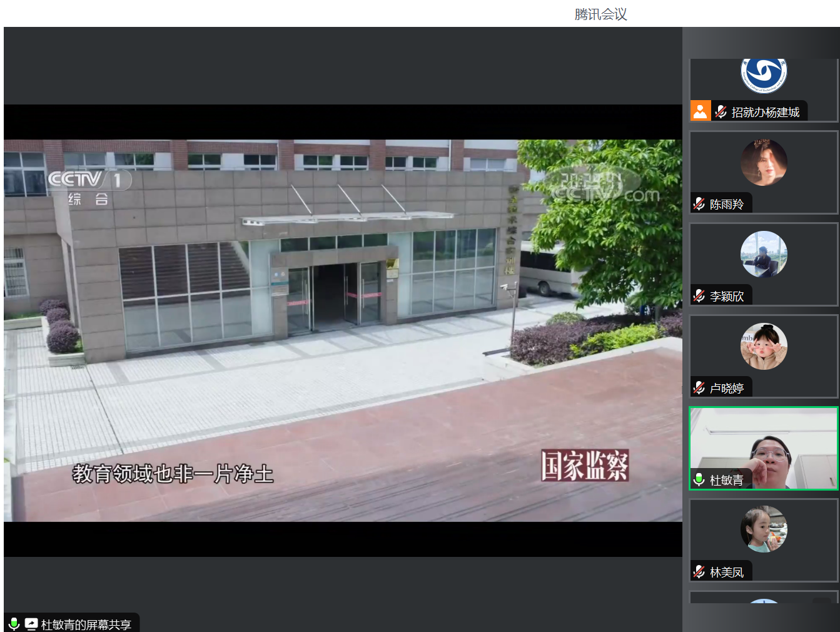Click muted microphone icon for 林美凤
Viewport: 840px width, 632px height.
point(699,572)
